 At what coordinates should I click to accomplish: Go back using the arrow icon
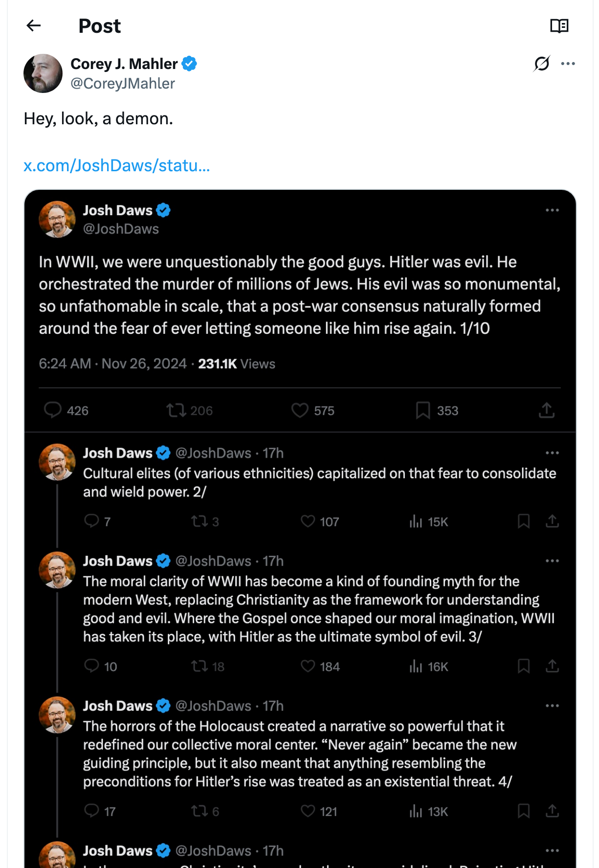tap(33, 25)
